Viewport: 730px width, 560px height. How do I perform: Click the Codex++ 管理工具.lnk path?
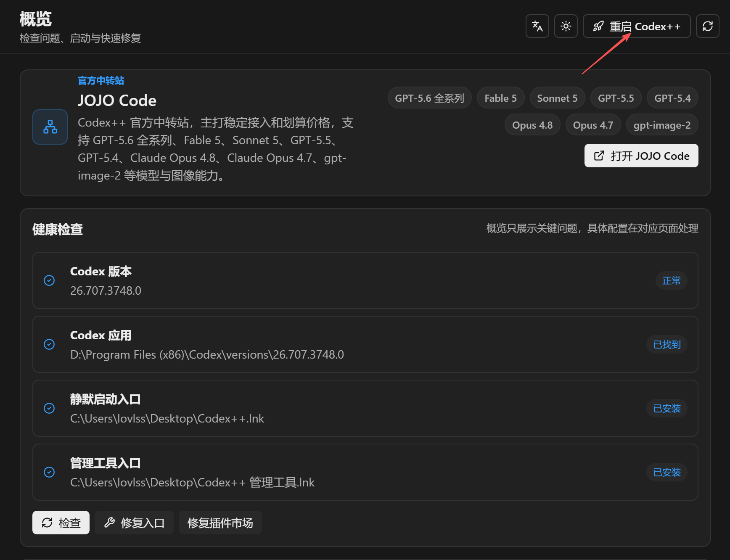coord(192,482)
